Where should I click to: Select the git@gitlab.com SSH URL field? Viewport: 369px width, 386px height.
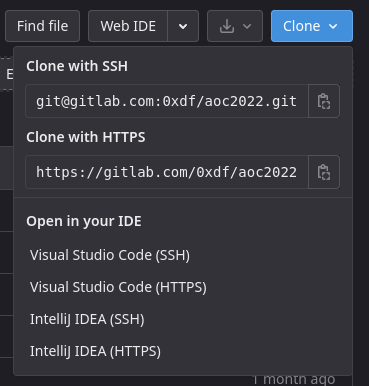(x=167, y=101)
